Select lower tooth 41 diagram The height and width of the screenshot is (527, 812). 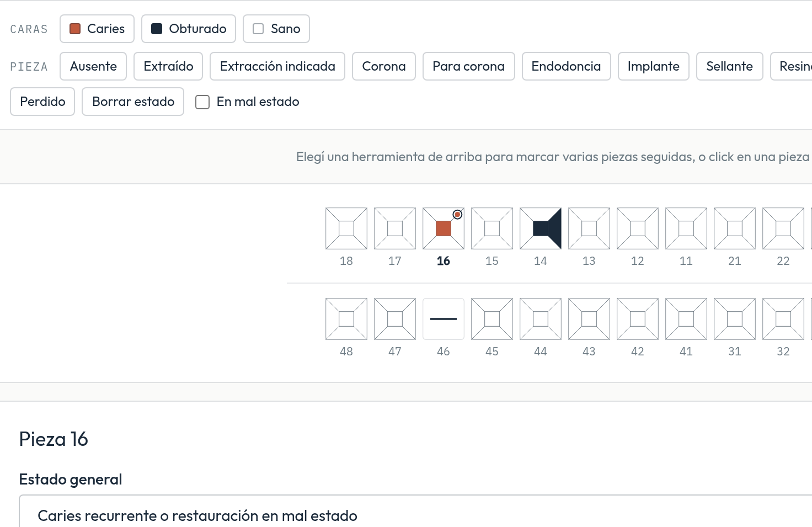[686, 319]
